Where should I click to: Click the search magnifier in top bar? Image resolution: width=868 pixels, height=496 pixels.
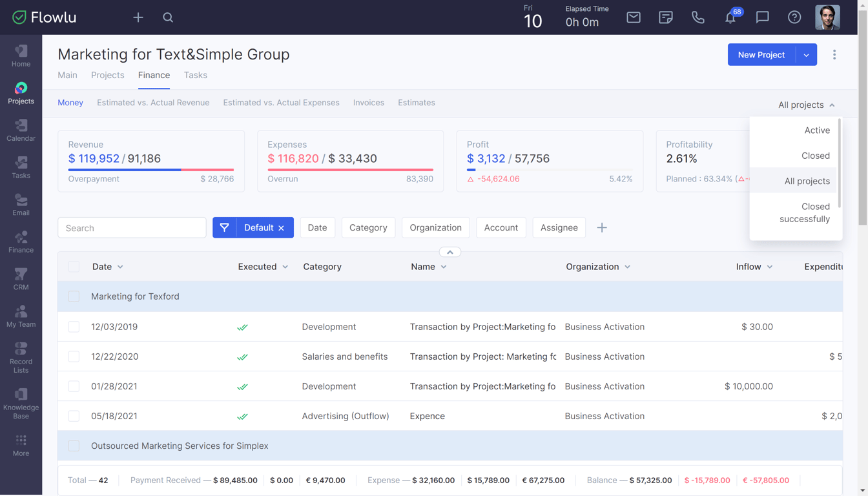(x=168, y=17)
